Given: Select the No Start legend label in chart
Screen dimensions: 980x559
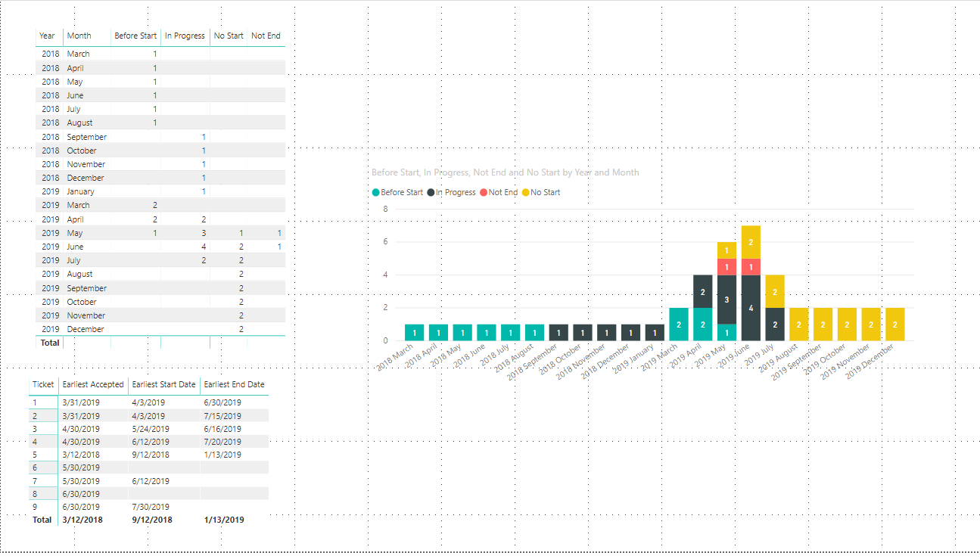Looking at the screenshot, I should 546,193.
